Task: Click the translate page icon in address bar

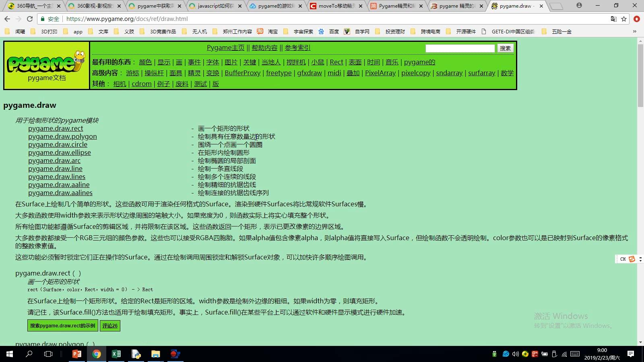Action: 613,19
